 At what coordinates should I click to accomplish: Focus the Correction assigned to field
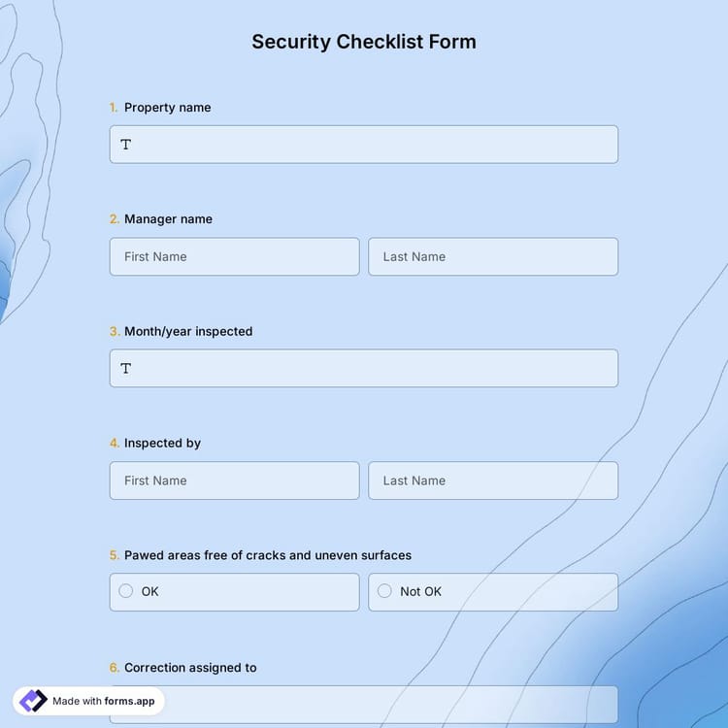click(388, 704)
